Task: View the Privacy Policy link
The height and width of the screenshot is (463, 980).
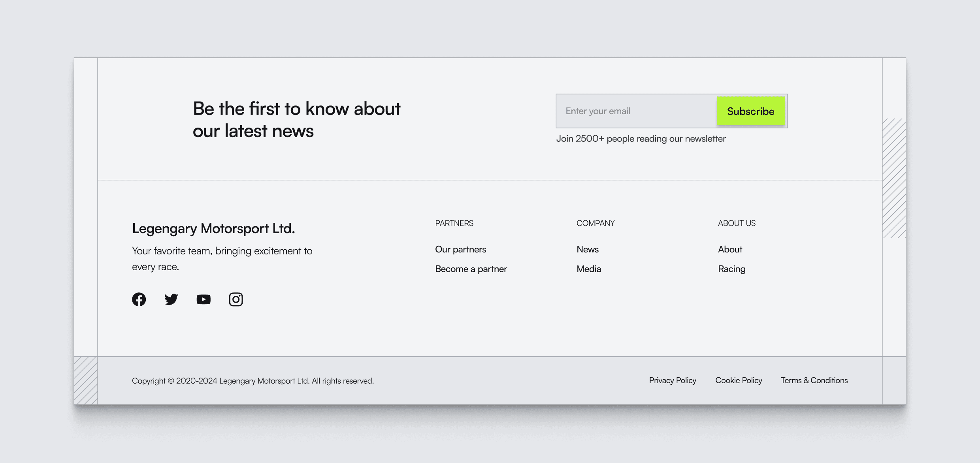Action: click(x=672, y=380)
